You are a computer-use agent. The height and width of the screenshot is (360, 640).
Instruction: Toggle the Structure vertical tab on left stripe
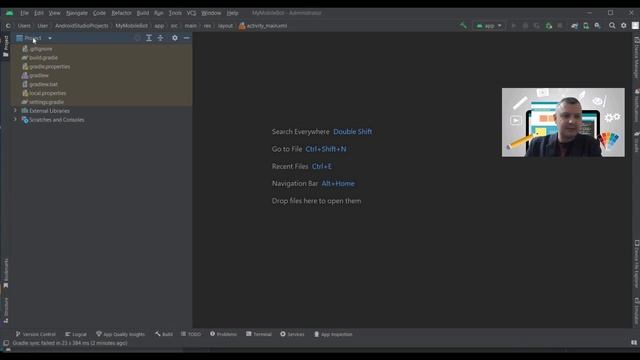coord(6,310)
